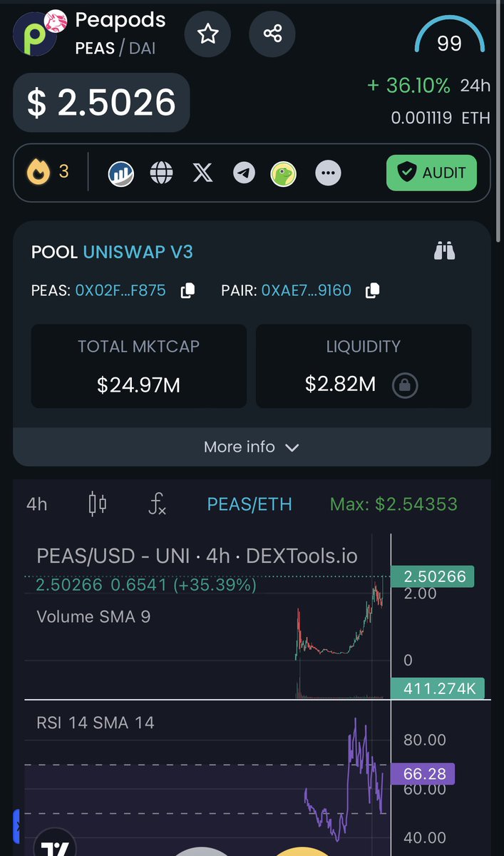Open the X (Twitter) profile icon
The image size is (504, 856).
pyautogui.click(x=203, y=173)
